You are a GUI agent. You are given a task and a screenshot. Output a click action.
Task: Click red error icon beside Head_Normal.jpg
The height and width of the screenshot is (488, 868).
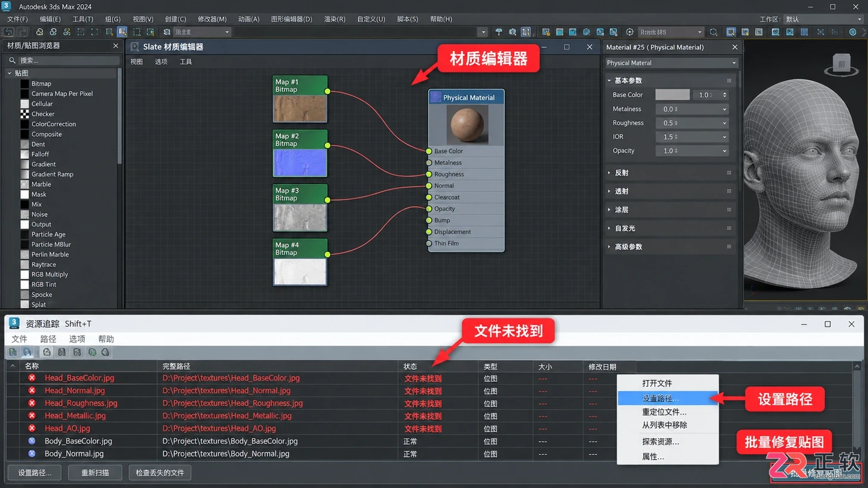(x=32, y=390)
